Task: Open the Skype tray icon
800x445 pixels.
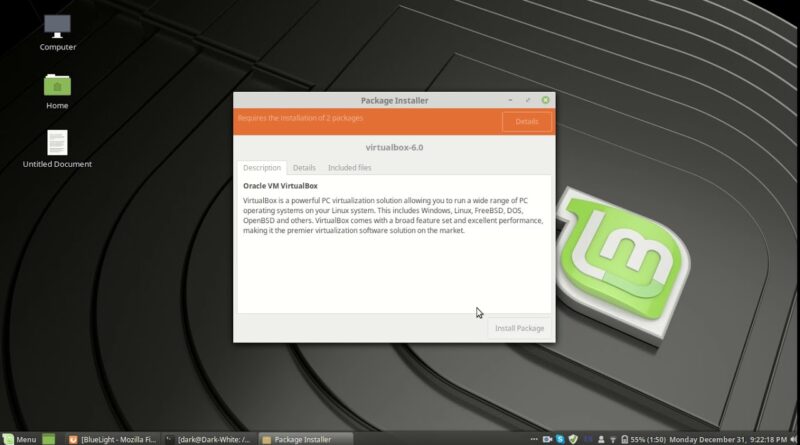Action: pyautogui.click(x=560, y=439)
